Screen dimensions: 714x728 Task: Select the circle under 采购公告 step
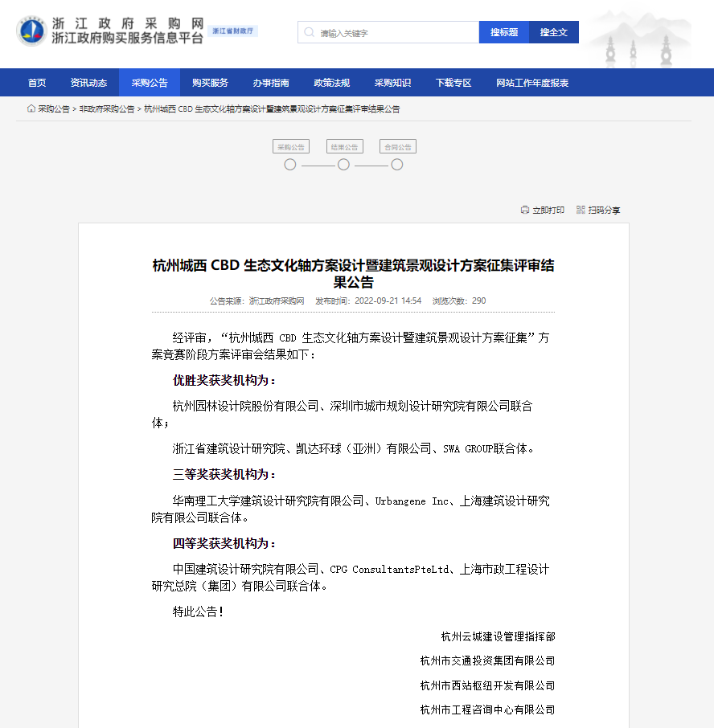click(x=290, y=165)
